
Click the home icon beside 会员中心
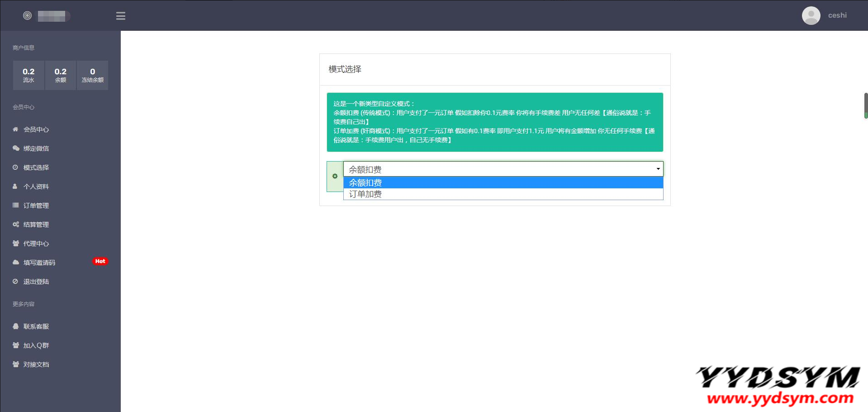pos(15,129)
